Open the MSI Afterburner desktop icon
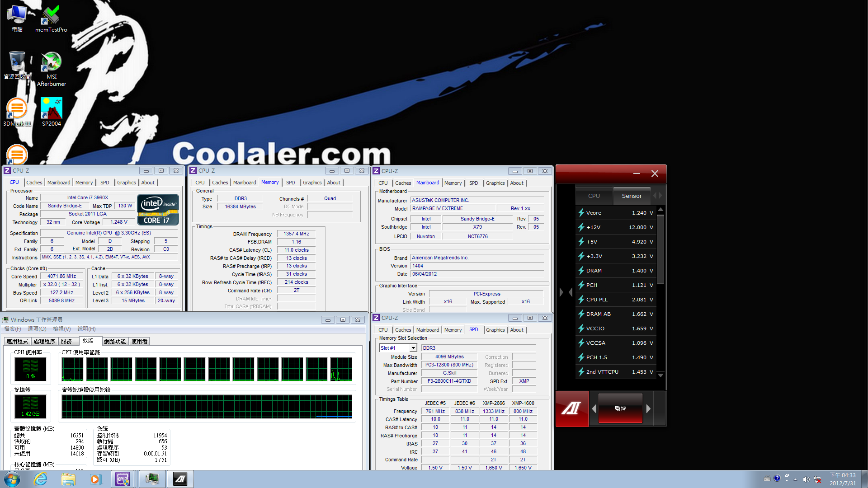 click(x=51, y=69)
